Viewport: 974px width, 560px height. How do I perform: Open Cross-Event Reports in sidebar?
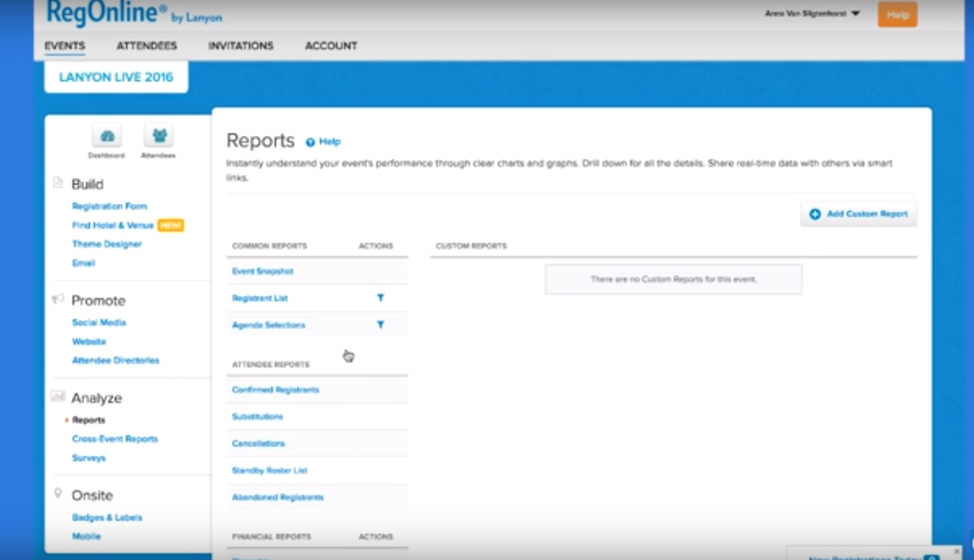coord(115,439)
